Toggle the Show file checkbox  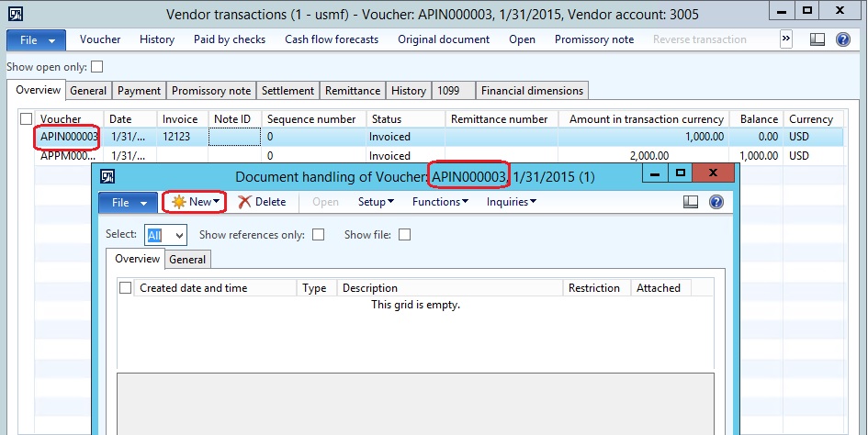point(404,235)
